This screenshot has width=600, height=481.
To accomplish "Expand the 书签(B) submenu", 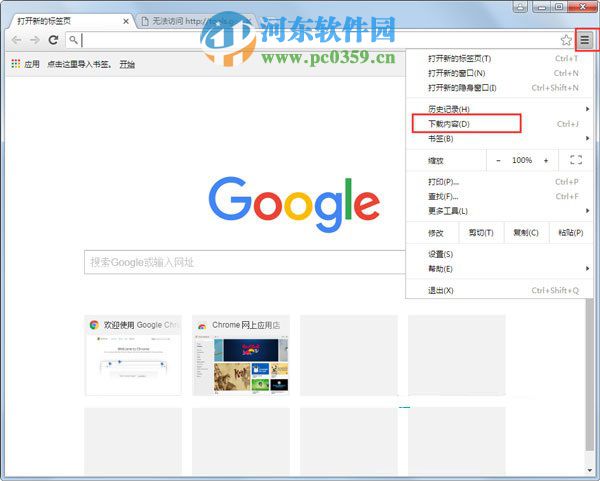I will pos(499,139).
